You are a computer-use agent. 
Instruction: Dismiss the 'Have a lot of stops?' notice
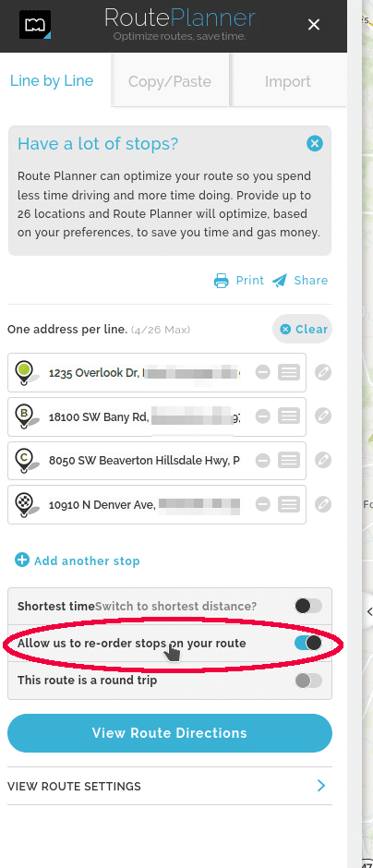tap(315, 144)
